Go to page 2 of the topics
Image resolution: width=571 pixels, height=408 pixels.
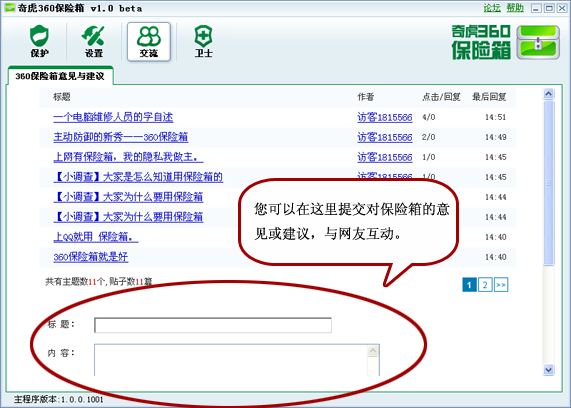(485, 285)
